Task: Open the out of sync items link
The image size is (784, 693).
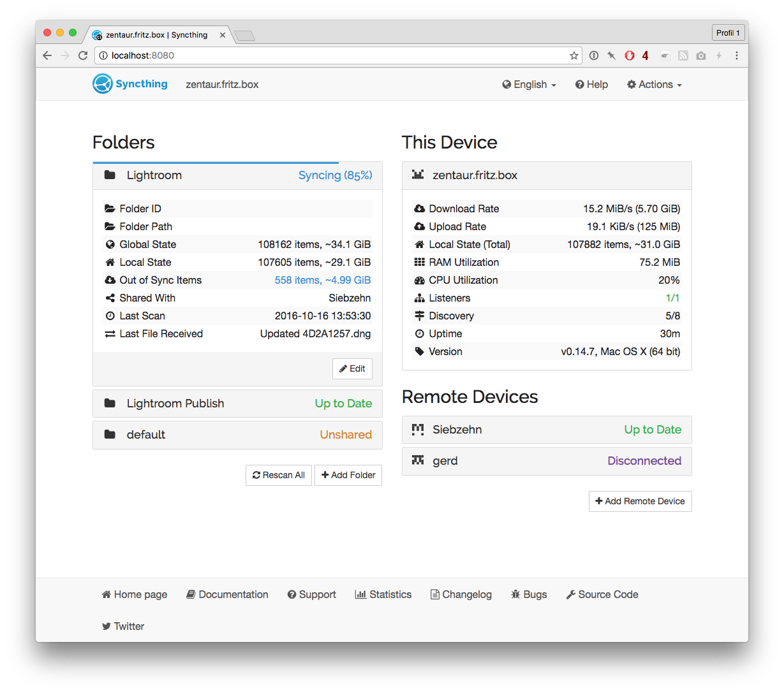Action: (x=323, y=280)
